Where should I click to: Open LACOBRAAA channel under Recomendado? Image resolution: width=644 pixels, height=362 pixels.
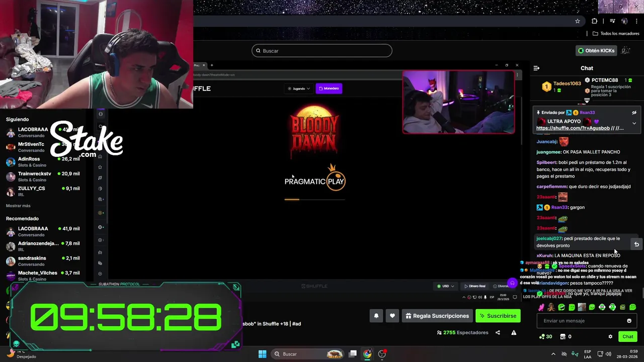coord(43,231)
